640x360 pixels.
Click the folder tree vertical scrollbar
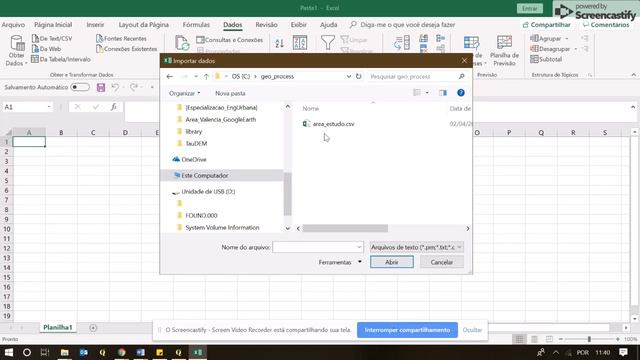pos(287,194)
